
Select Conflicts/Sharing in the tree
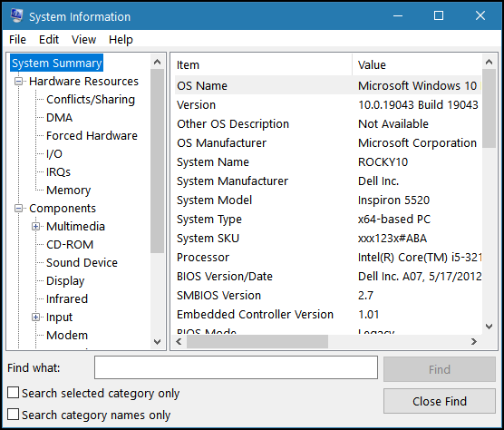(x=91, y=100)
